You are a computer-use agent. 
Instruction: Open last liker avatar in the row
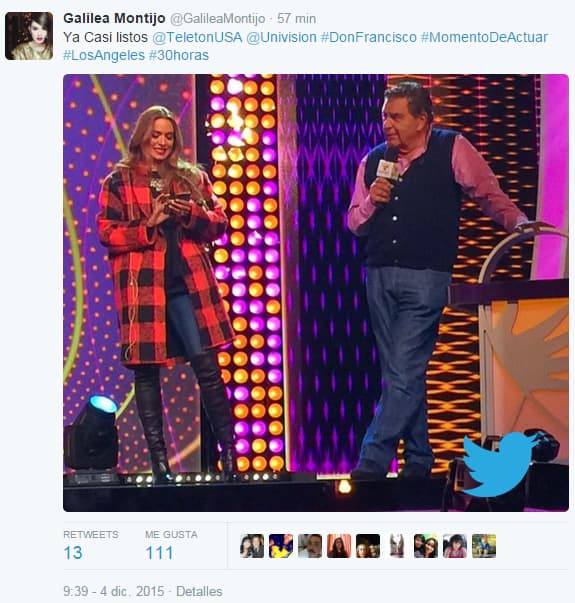pyautogui.click(x=484, y=546)
